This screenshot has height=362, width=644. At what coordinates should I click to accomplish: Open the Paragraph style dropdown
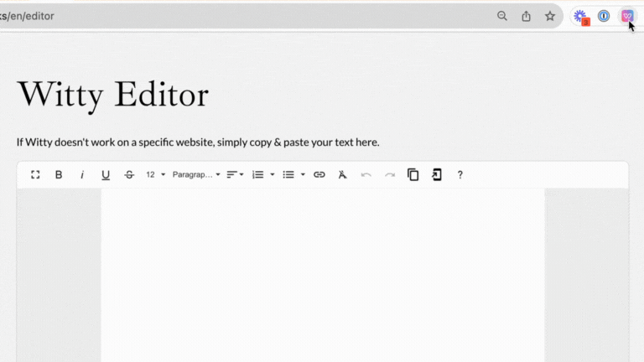196,174
